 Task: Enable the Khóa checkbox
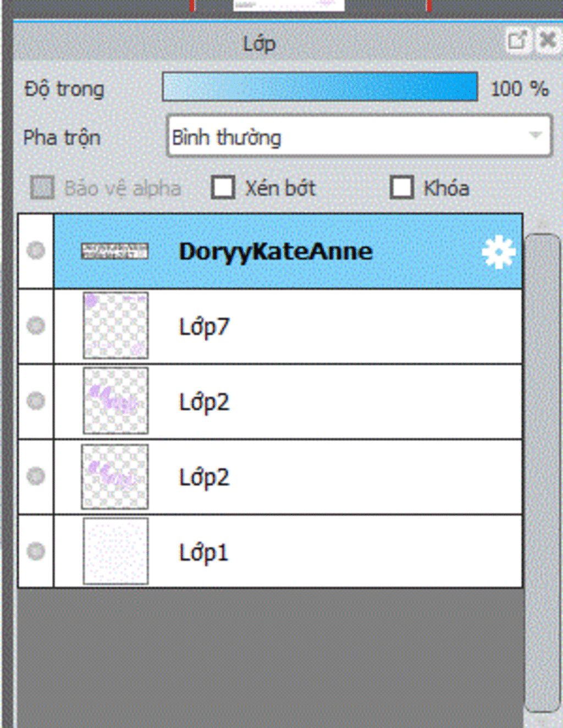coord(402,187)
